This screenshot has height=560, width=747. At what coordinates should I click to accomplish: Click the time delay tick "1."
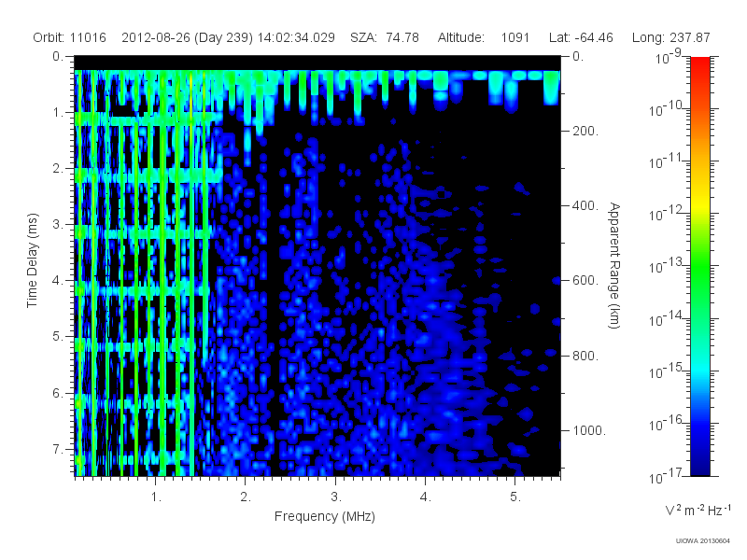coord(57,113)
